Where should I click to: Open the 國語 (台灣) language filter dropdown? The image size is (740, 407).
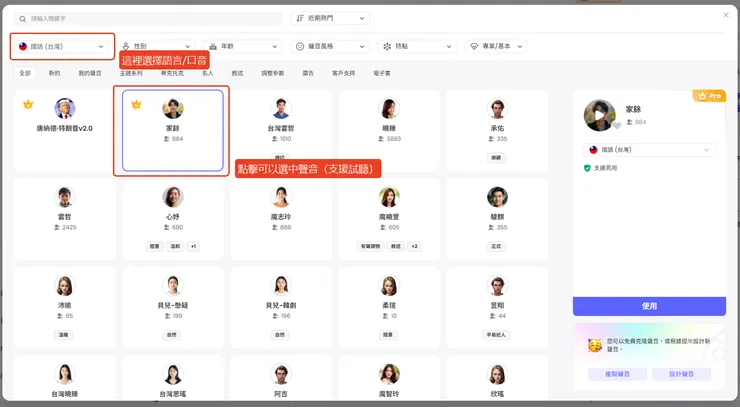62,47
